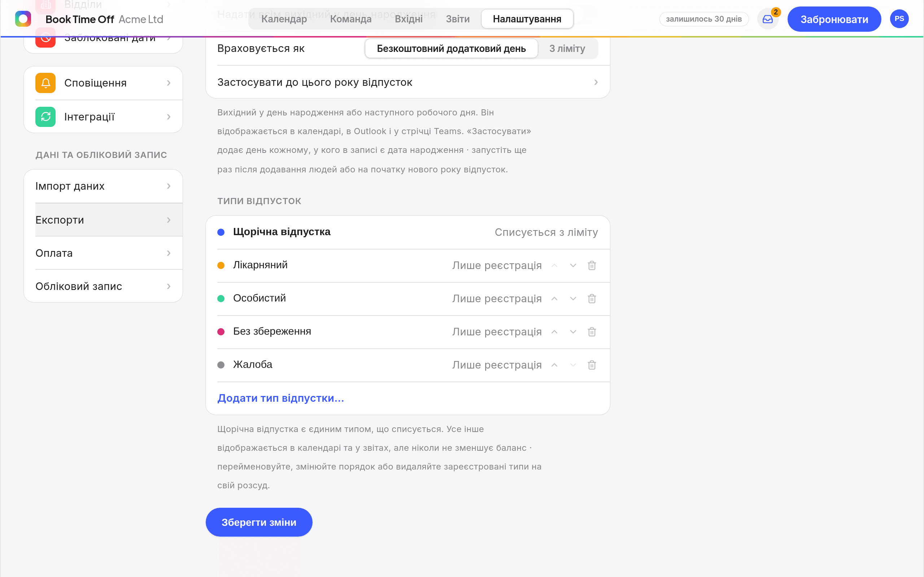The width and height of the screenshot is (924, 577).
Task: Switch to the Календар tab
Action: pos(284,19)
